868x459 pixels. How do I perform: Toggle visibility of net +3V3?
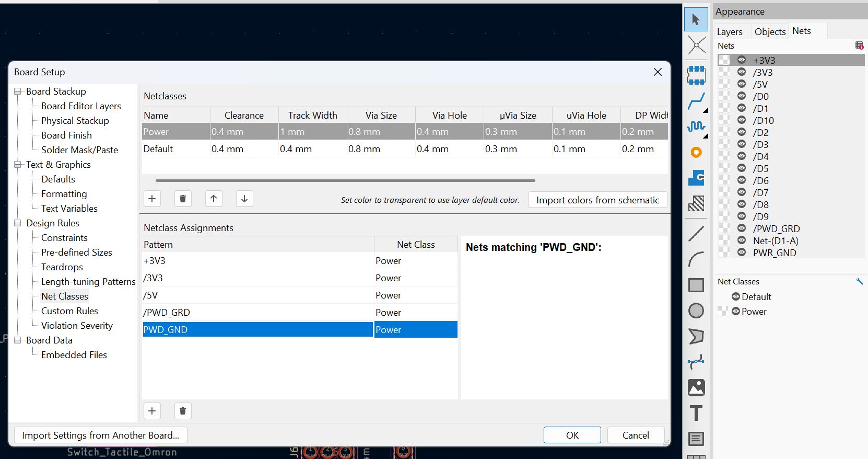(x=742, y=60)
